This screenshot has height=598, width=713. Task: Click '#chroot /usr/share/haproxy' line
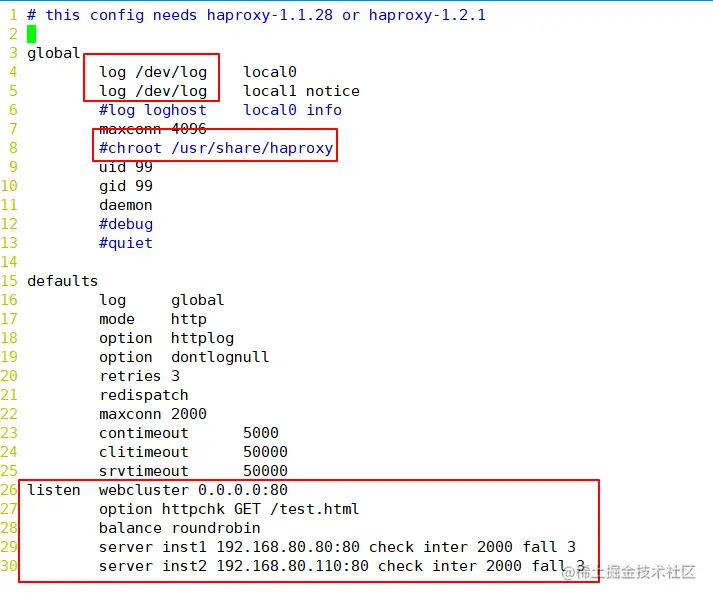[216, 148]
